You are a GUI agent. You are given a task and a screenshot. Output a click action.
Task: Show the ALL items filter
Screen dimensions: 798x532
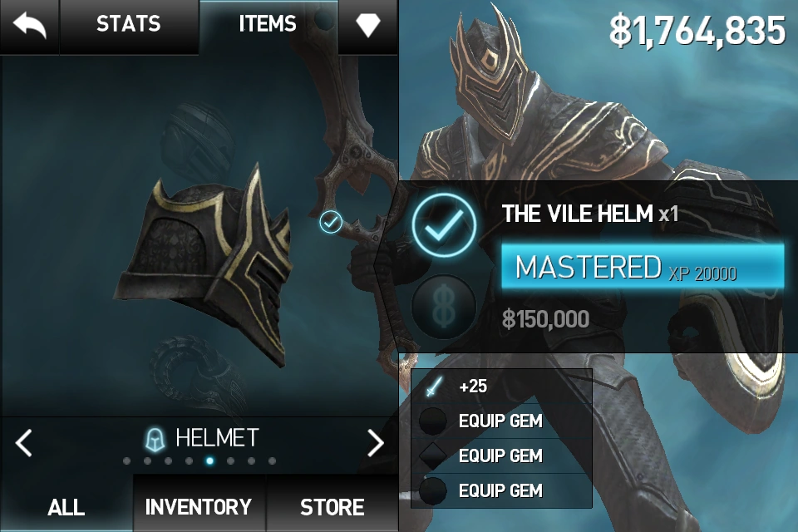pos(66,507)
